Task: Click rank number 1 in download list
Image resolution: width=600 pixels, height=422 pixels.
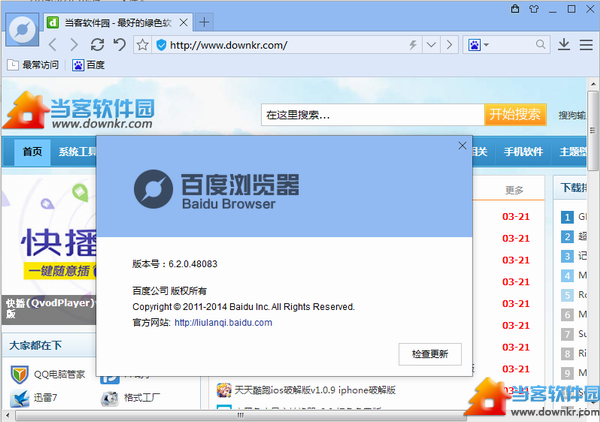Action: coord(567,217)
